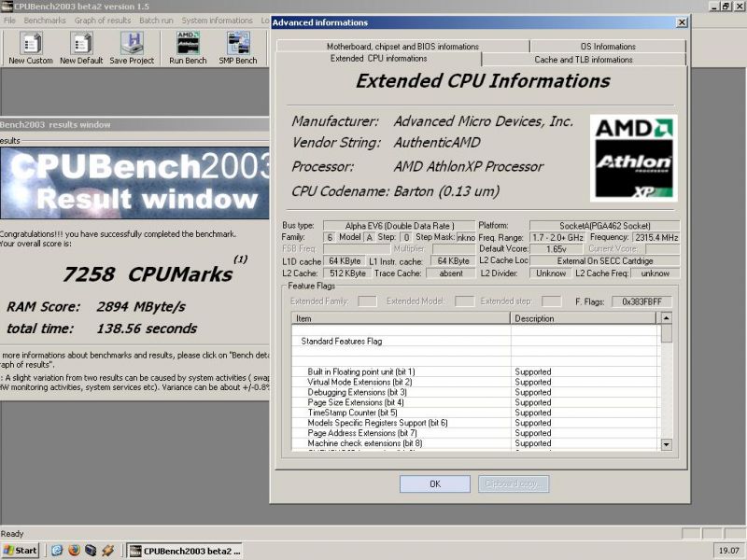Open the System informations menu

217,21
